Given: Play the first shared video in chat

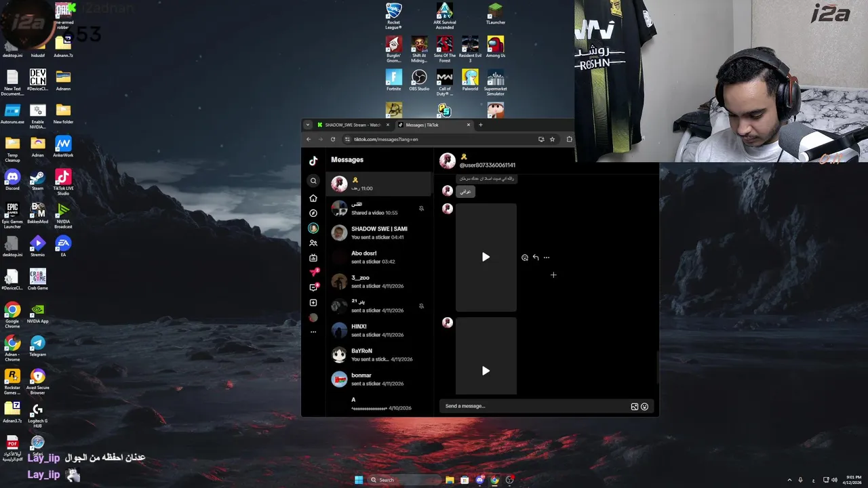Looking at the screenshot, I should click(486, 257).
